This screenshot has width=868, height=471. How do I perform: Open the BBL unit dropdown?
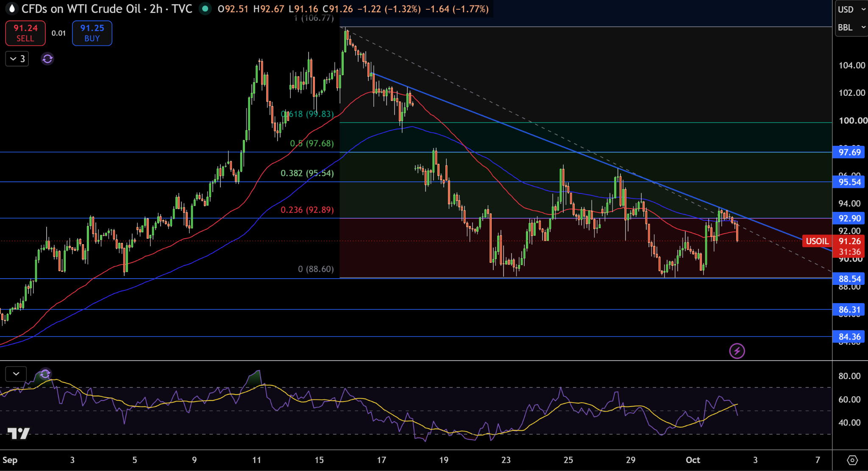coord(851,28)
